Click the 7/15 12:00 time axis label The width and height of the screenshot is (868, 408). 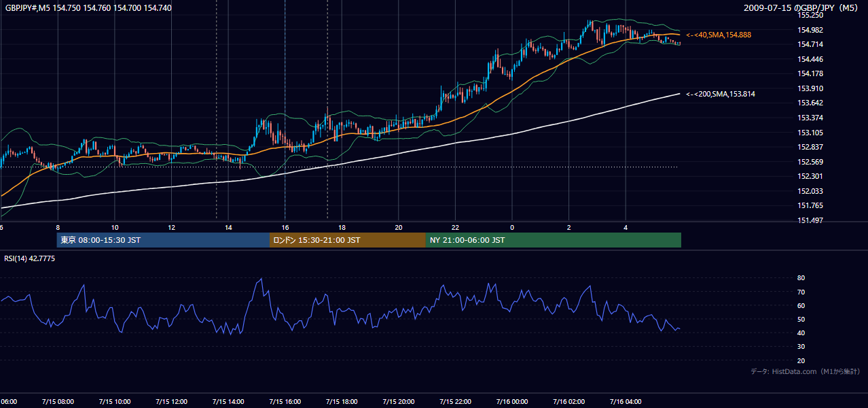pos(171,401)
